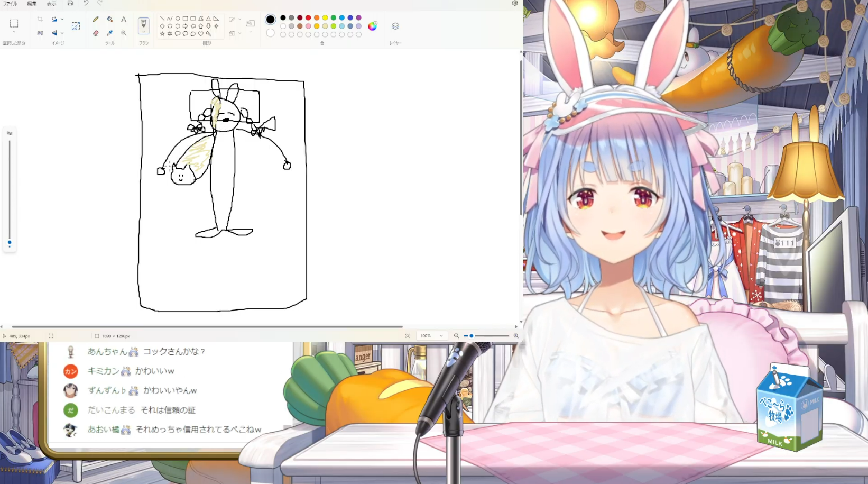Click the zoom in magnifier in status bar

[x=516, y=336]
